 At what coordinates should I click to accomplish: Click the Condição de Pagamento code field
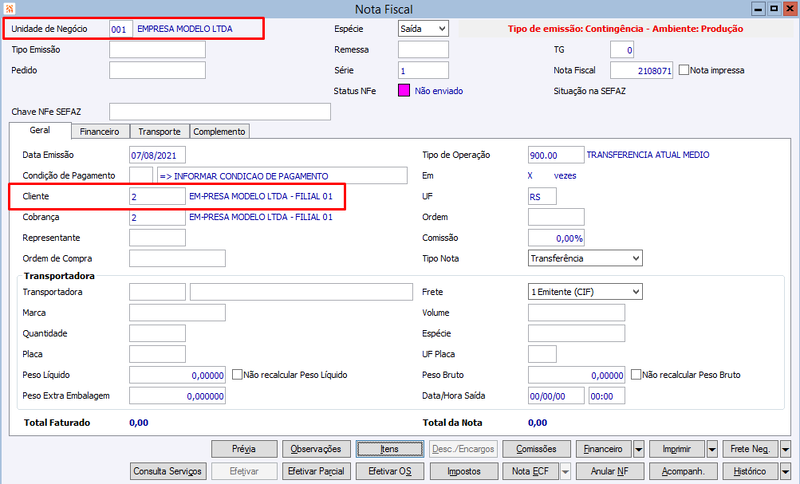141,175
